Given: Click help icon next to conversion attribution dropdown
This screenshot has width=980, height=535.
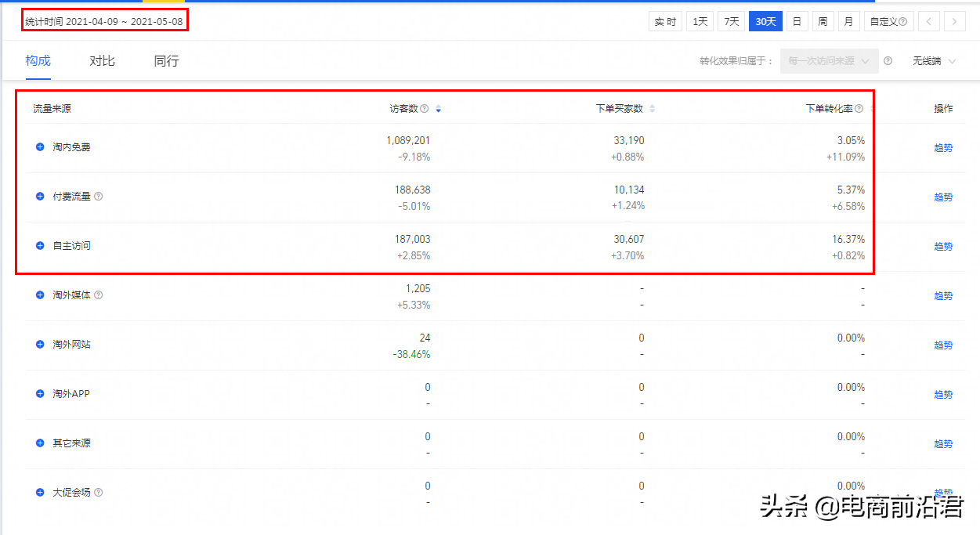Looking at the screenshot, I should coord(888,61).
